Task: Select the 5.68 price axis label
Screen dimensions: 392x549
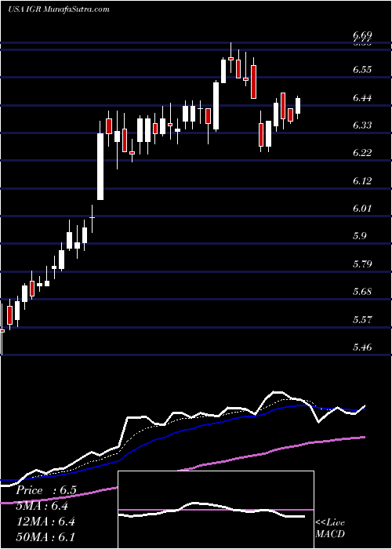Action: [362, 292]
